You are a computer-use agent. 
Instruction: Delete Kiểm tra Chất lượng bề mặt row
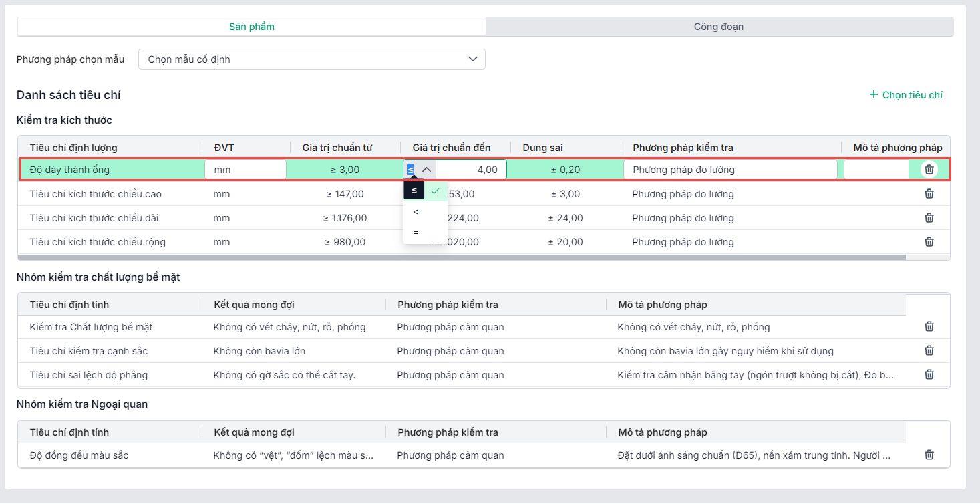pyautogui.click(x=929, y=327)
